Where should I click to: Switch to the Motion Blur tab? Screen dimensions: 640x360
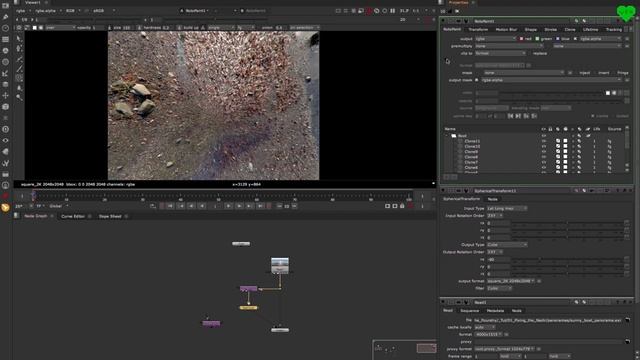(506, 30)
